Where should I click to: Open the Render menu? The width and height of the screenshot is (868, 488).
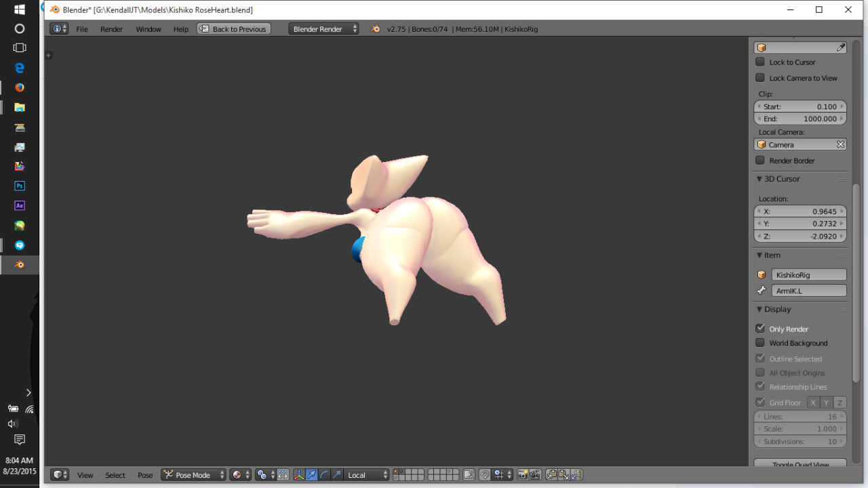112,29
